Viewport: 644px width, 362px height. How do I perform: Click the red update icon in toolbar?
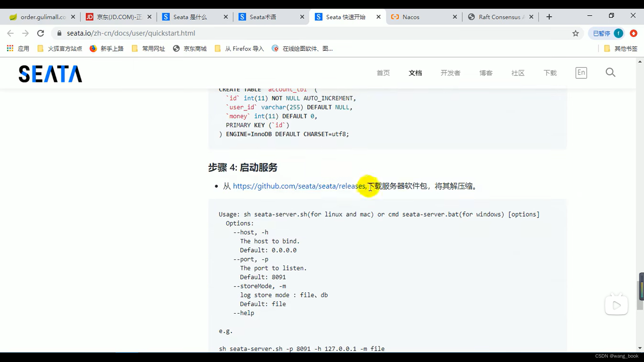pos(633,33)
